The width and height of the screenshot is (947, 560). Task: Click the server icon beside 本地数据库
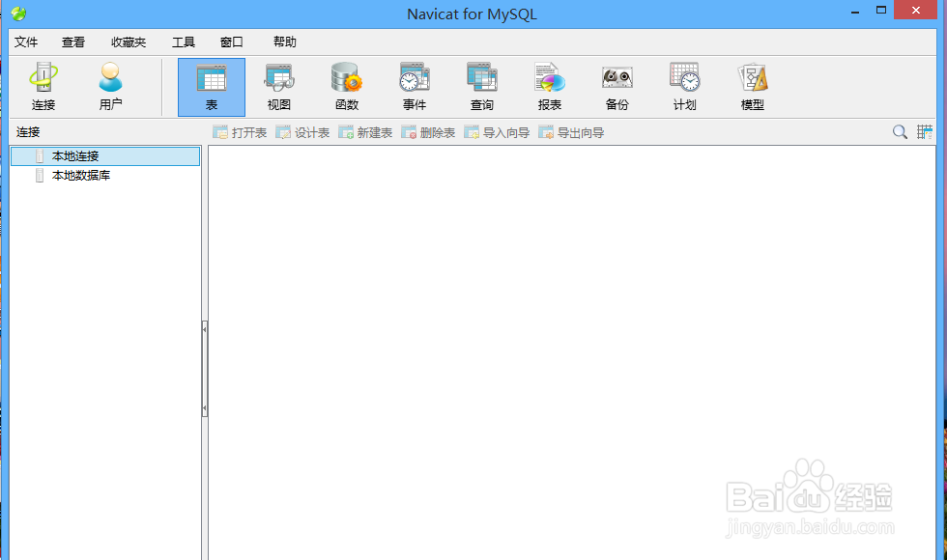(x=40, y=176)
